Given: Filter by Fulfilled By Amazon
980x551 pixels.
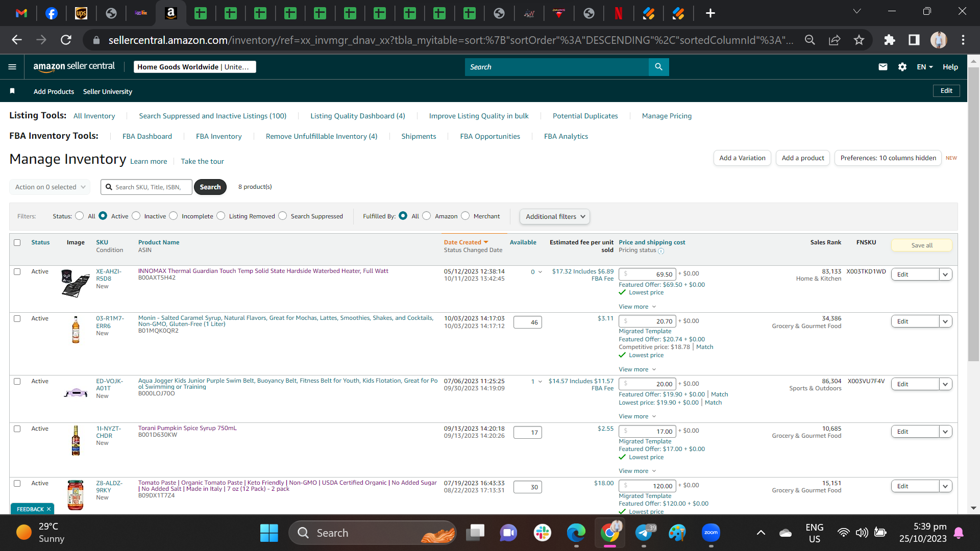Looking at the screenshot, I should pos(427,216).
